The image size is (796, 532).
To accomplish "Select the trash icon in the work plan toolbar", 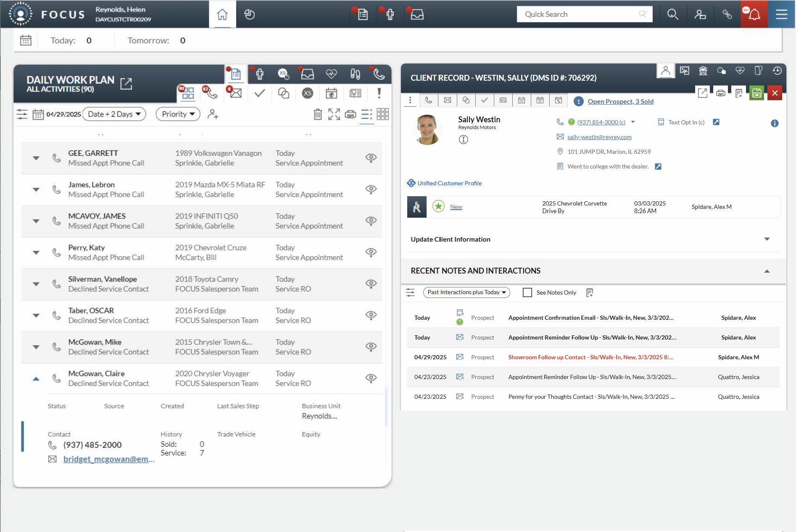I will [x=318, y=114].
